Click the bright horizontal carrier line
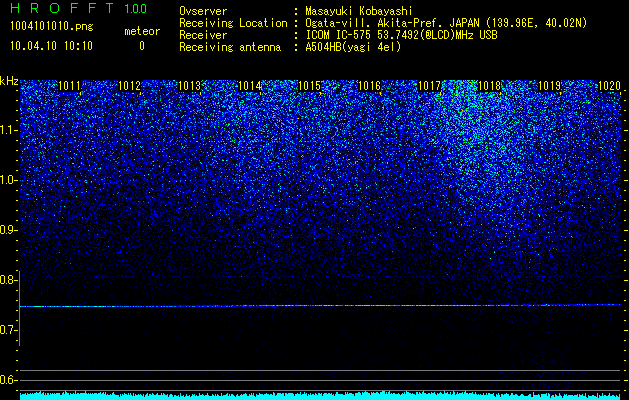 pos(320,306)
